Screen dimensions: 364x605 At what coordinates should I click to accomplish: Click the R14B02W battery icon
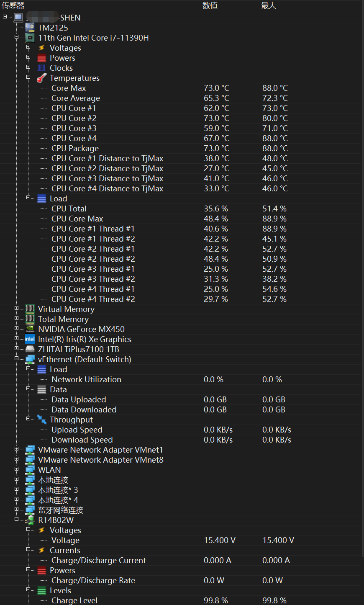(30, 520)
